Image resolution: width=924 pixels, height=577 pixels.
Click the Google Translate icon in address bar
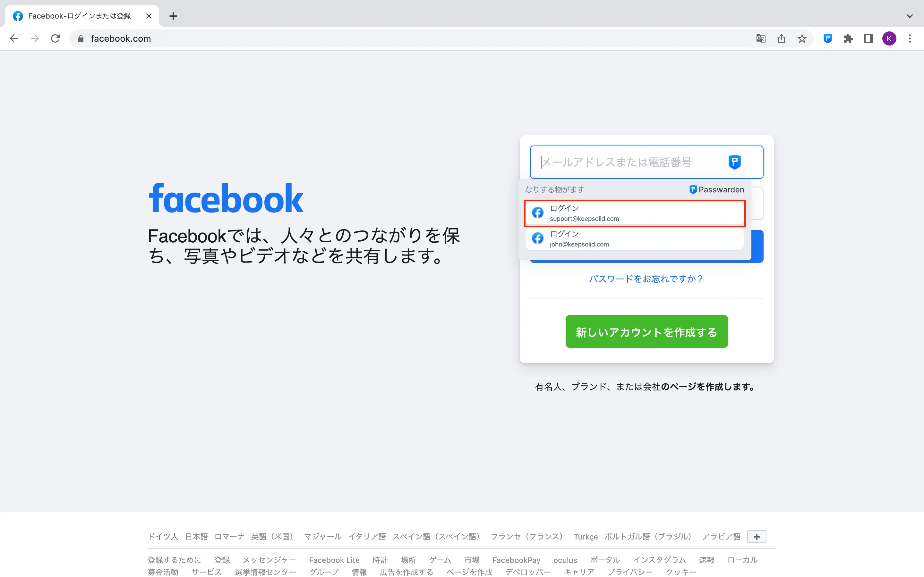coord(761,38)
